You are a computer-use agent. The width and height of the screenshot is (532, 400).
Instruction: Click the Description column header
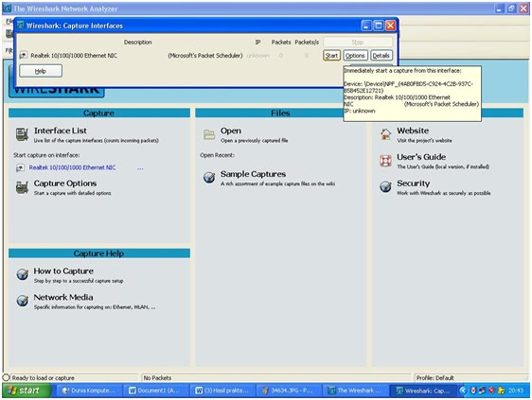(138, 42)
